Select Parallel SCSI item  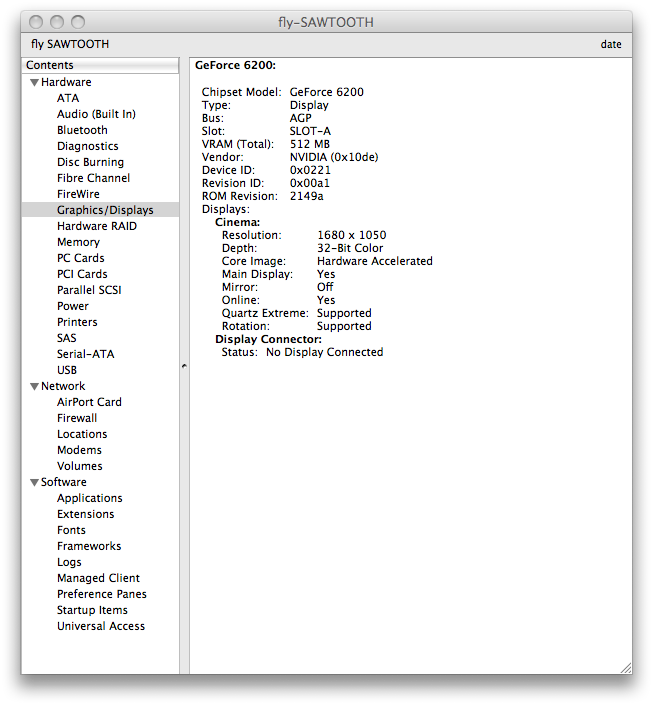tap(89, 290)
